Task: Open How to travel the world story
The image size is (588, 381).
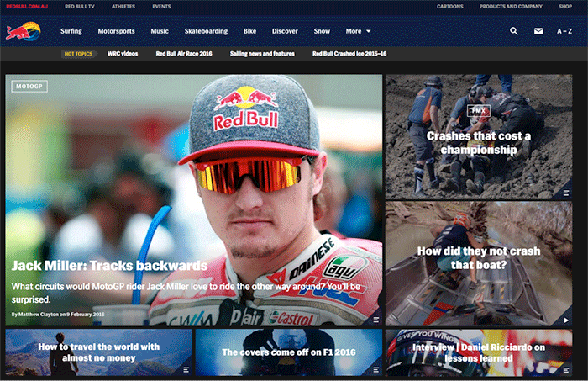Action: click(x=99, y=352)
